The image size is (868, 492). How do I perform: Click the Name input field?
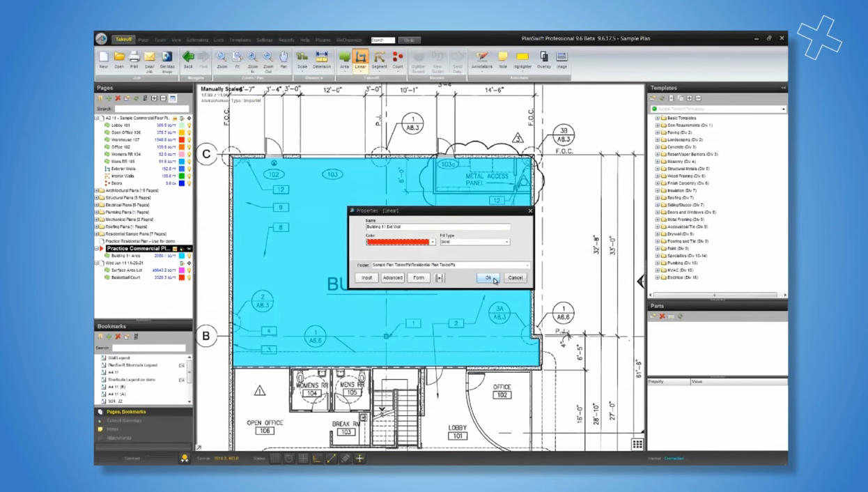click(x=437, y=227)
